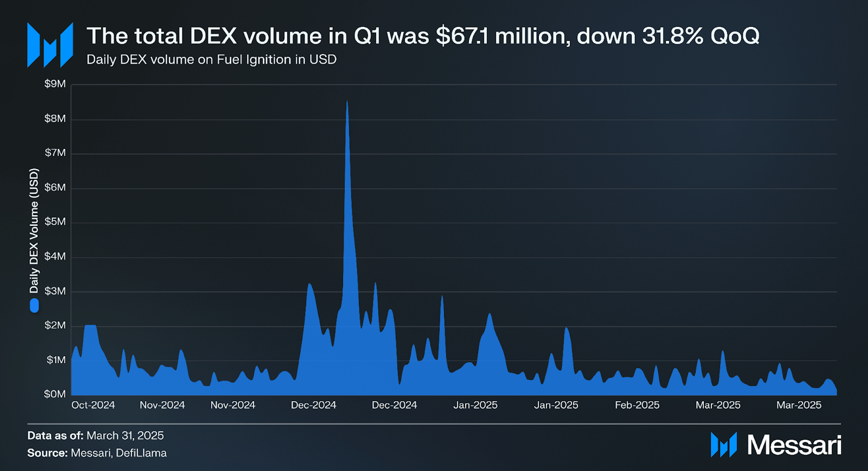Click the Feb-2025 x-axis label
The height and width of the screenshot is (471, 868).
point(637,405)
